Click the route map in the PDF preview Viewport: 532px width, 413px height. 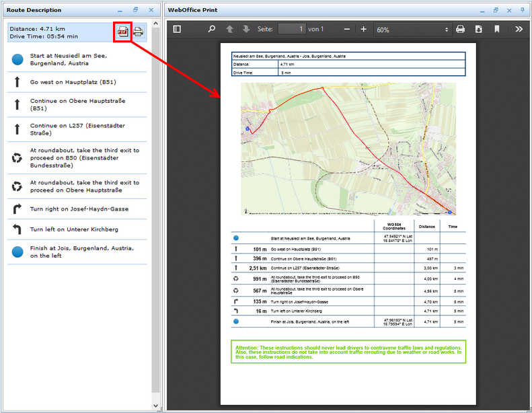[x=348, y=149]
